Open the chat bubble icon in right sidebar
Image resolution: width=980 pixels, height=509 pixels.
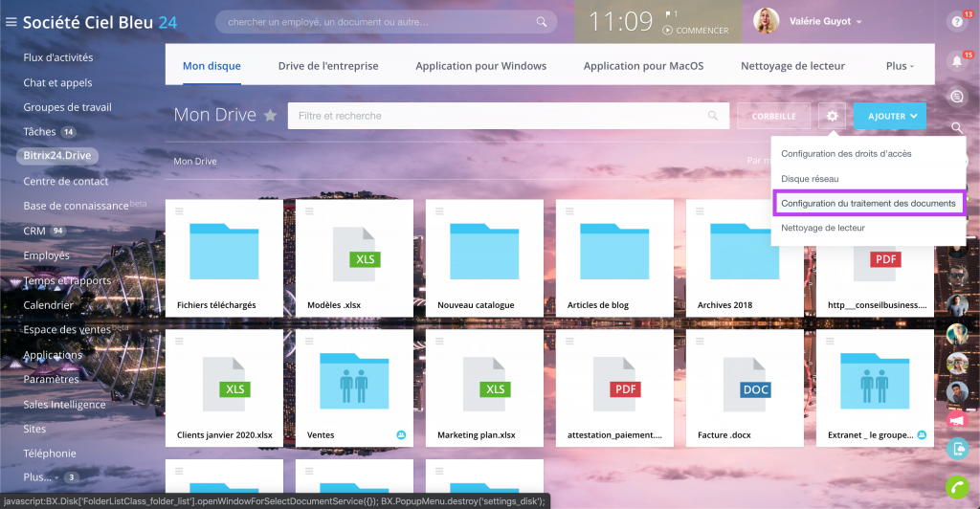pyautogui.click(x=956, y=96)
